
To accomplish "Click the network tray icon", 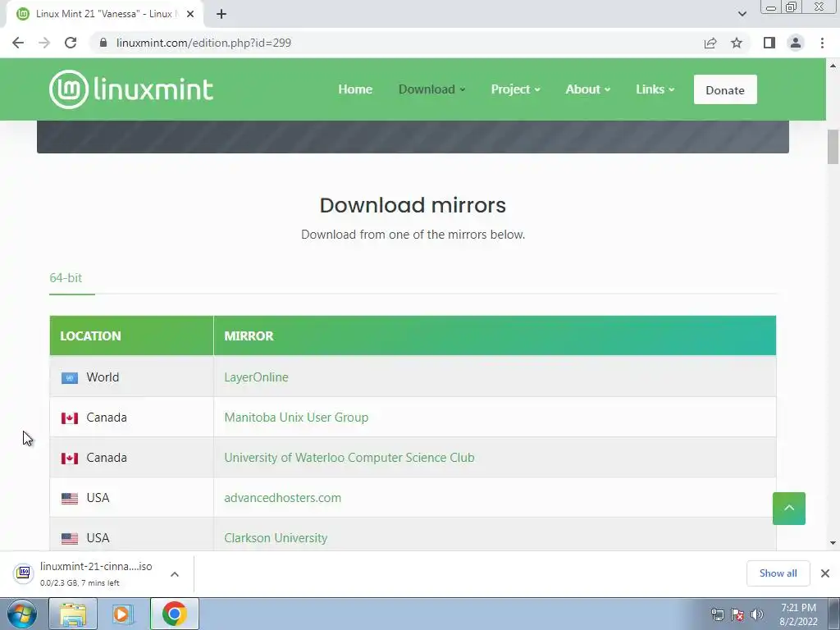I will click(x=717, y=614).
